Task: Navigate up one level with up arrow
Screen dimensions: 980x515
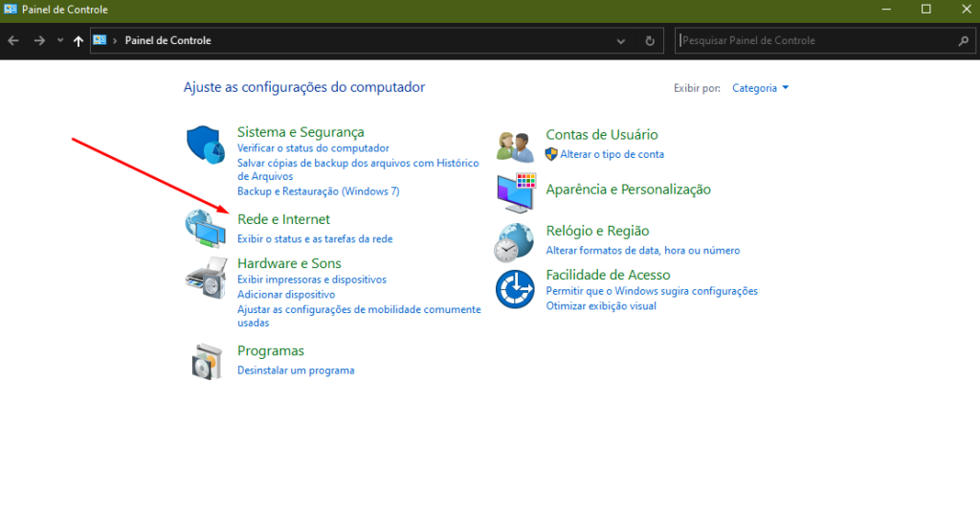Action: click(x=78, y=40)
